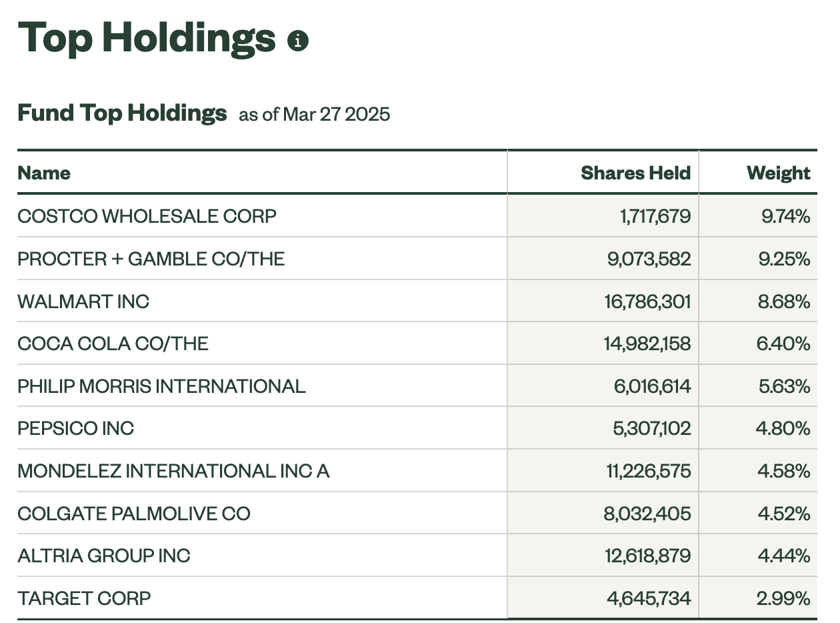Click Target weight value 2.99%
The width and height of the screenshot is (840, 623).
tap(784, 598)
